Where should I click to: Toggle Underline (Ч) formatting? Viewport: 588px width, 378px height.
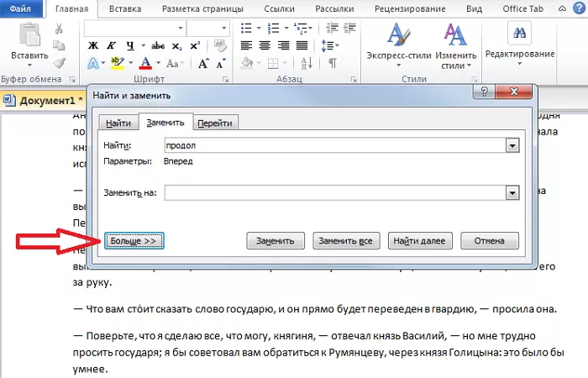(130, 45)
